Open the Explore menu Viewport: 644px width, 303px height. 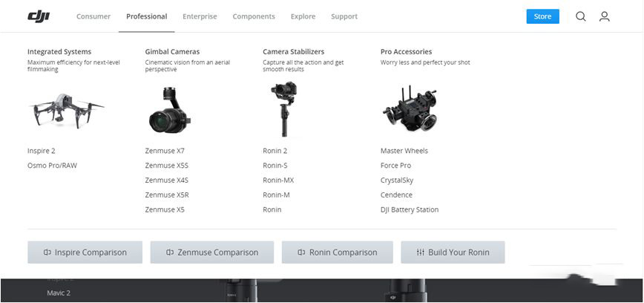pos(303,16)
